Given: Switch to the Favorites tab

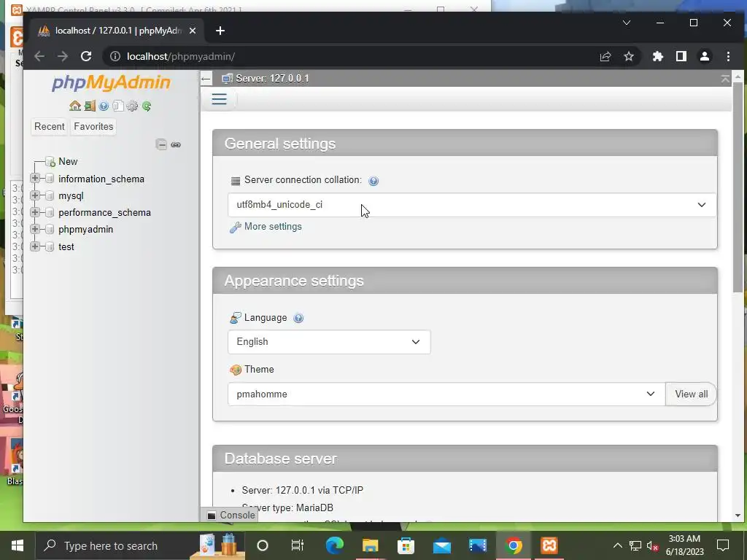Looking at the screenshot, I should pyautogui.click(x=93, y=127).
